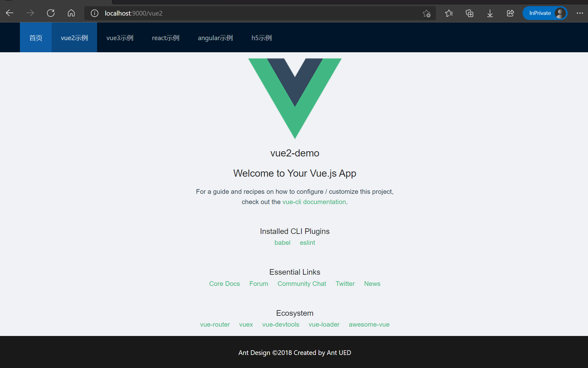Open the vuex ecosystem link
Viewport: 588px width, 368px height.
pyautogui.click(x=246, y=324)
